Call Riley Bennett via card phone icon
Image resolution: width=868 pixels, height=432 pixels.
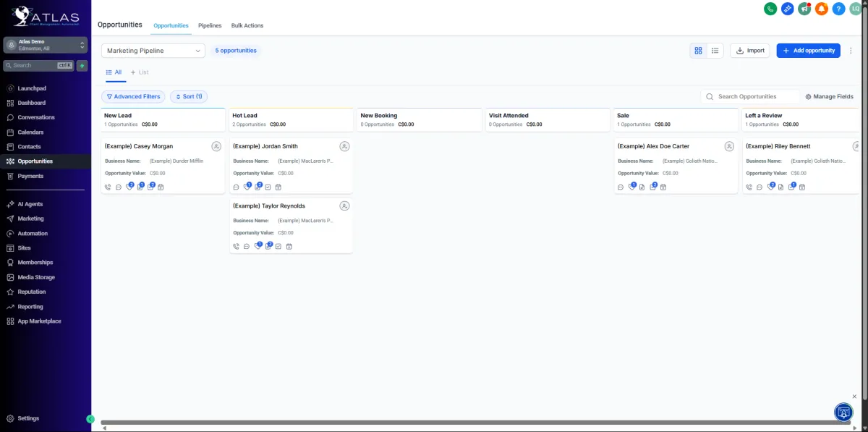(749, 187)
